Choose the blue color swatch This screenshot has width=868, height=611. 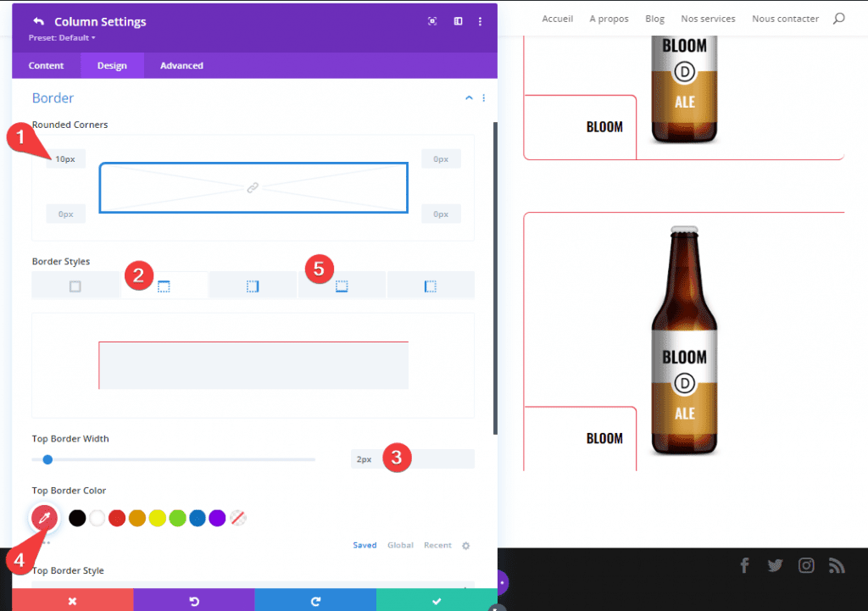pos(198,518)
